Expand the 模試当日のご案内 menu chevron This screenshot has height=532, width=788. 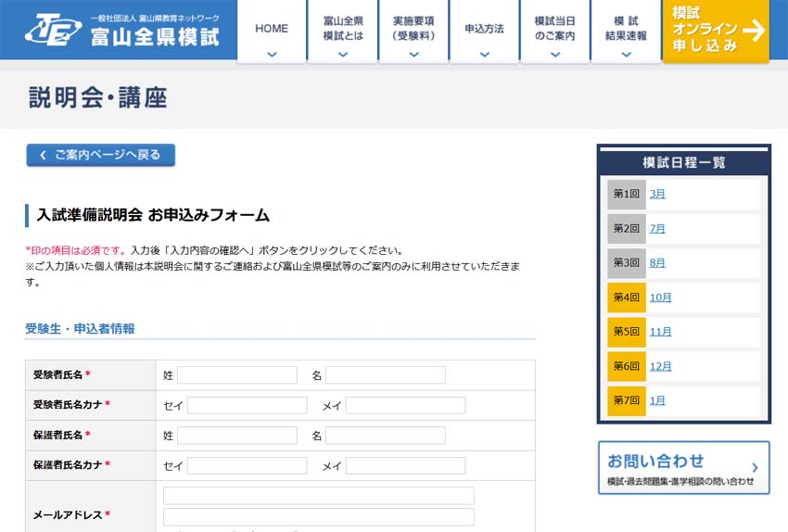(554, 55)
